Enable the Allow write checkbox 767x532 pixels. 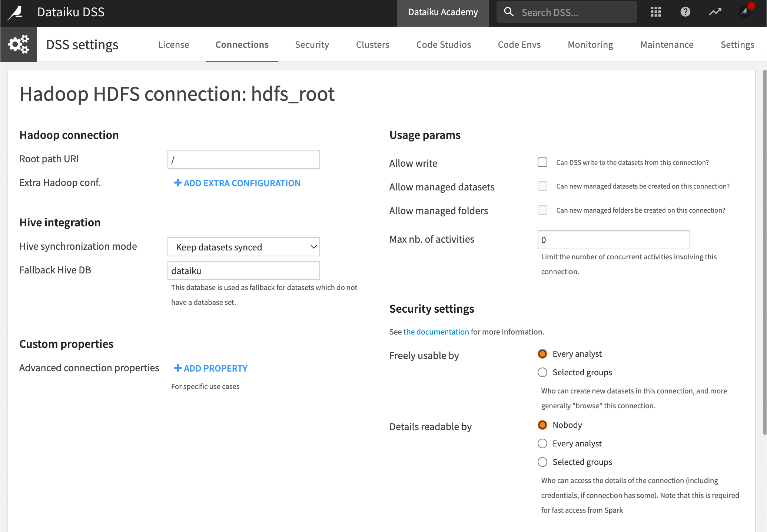pos(542,162)
